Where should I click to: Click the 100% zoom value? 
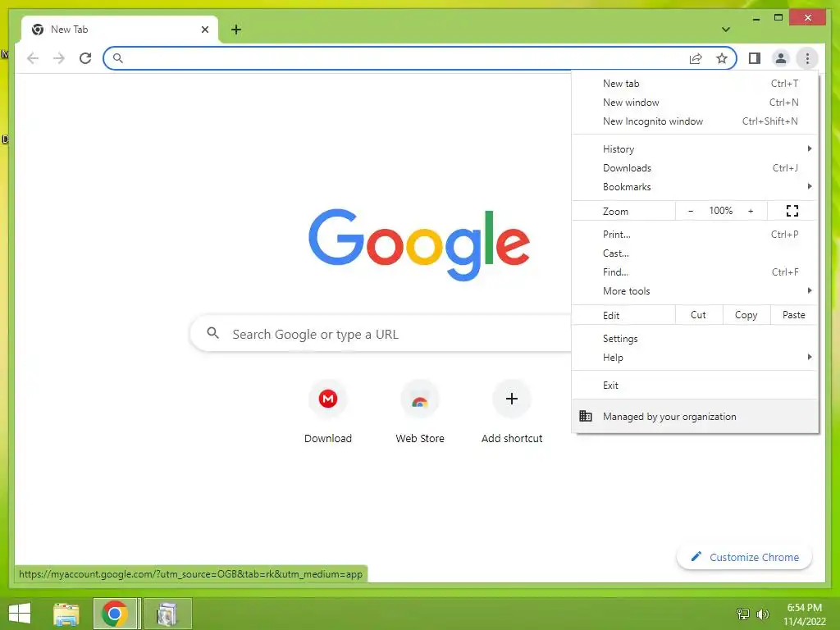720,211
